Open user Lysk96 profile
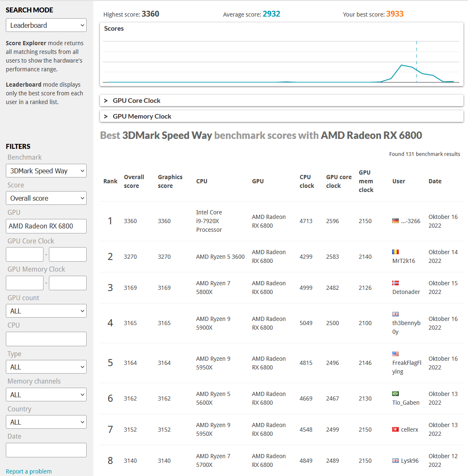The image size is (468, 476). [410, 461]
